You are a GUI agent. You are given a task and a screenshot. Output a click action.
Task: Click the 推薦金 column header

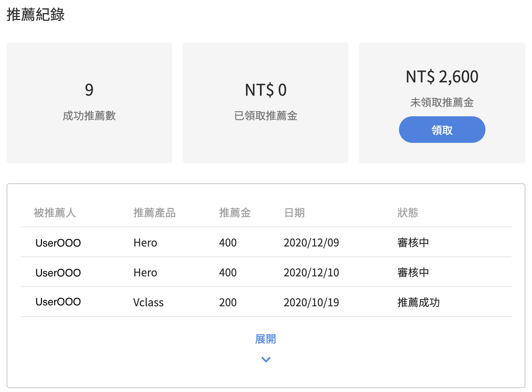coord(235,213)
